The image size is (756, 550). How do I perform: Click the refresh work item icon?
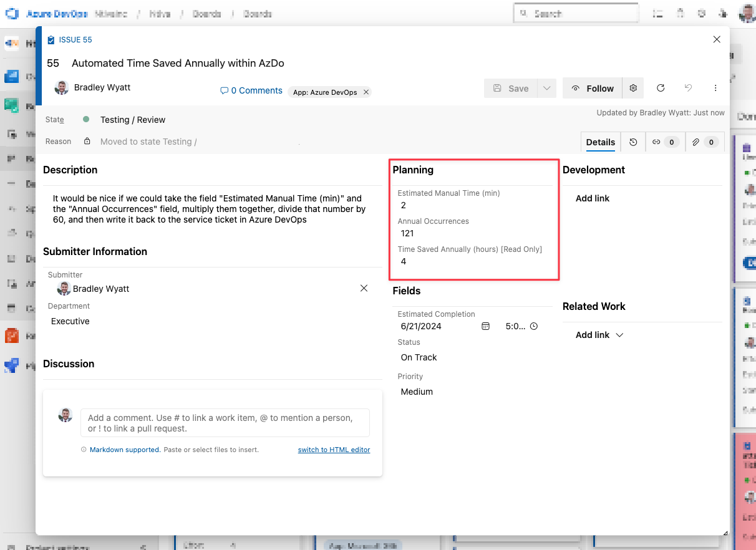pos(661,89)
